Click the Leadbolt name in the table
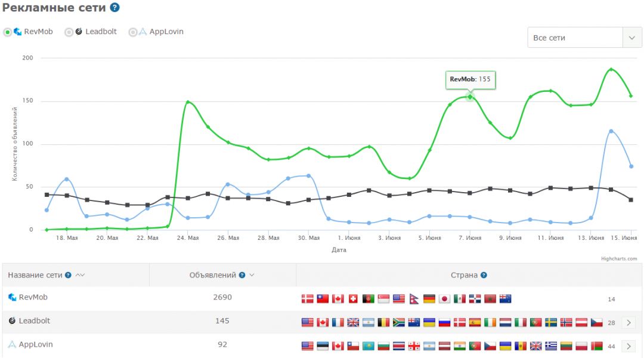Screen dimensions: 644x358 click(35, 321)
